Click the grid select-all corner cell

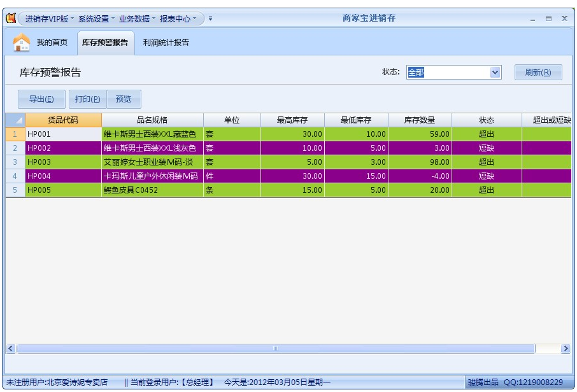[x=15, y=120]
